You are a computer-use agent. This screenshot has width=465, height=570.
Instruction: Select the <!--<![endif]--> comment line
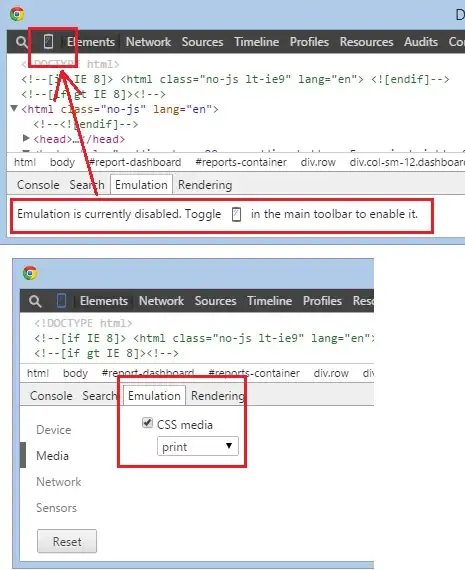[x=85, y=124]
